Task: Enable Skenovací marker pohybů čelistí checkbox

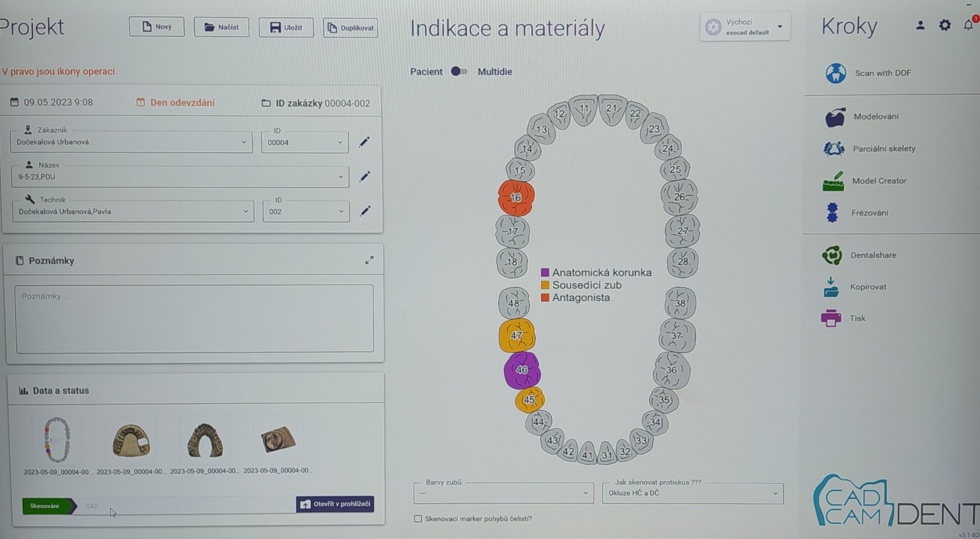Action: click(418, 518)
